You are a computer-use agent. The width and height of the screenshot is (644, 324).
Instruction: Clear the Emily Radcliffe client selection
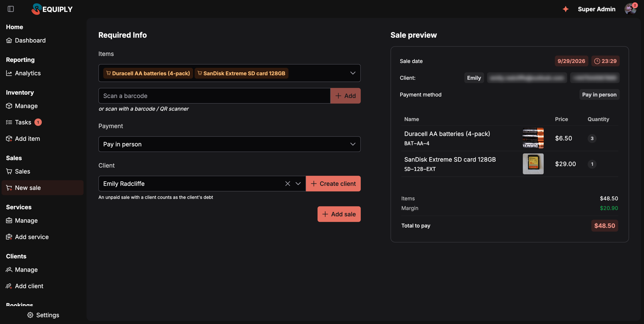tap(287, 184)
